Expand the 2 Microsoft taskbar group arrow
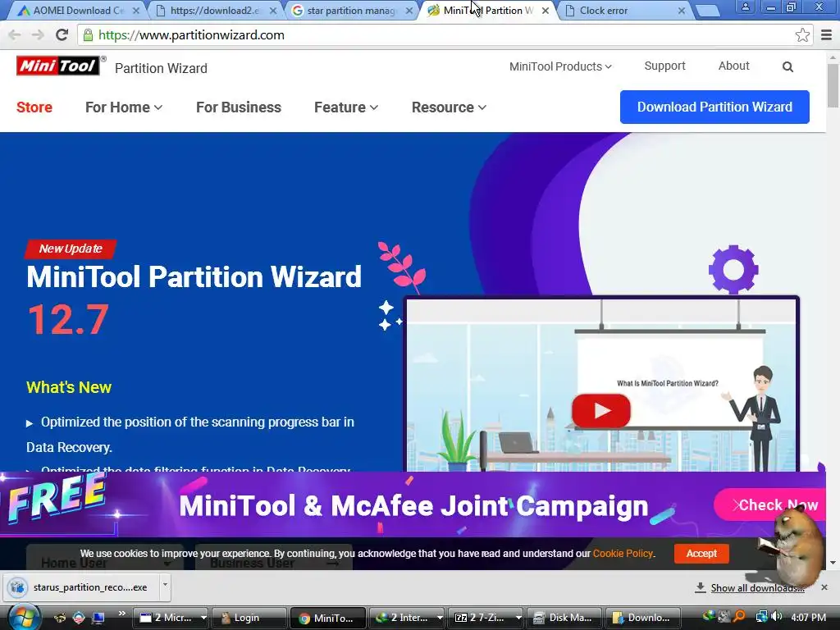840x630 pixels. 203,618
